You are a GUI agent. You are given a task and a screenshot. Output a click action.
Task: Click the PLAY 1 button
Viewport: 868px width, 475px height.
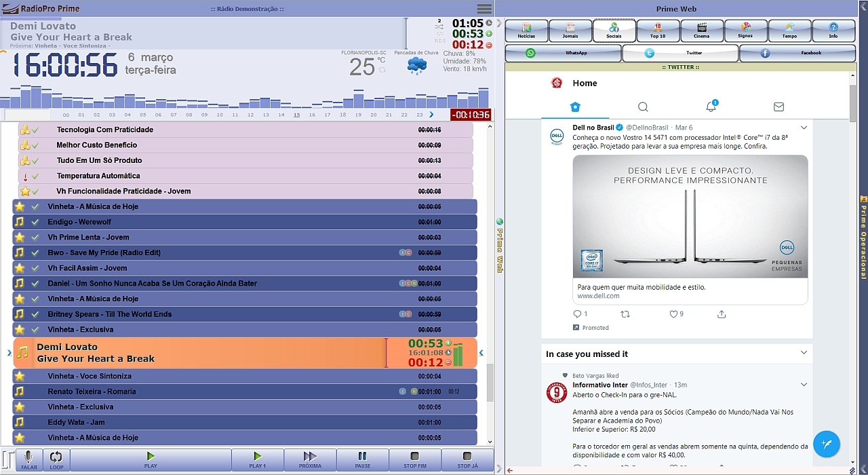point(258,460)
